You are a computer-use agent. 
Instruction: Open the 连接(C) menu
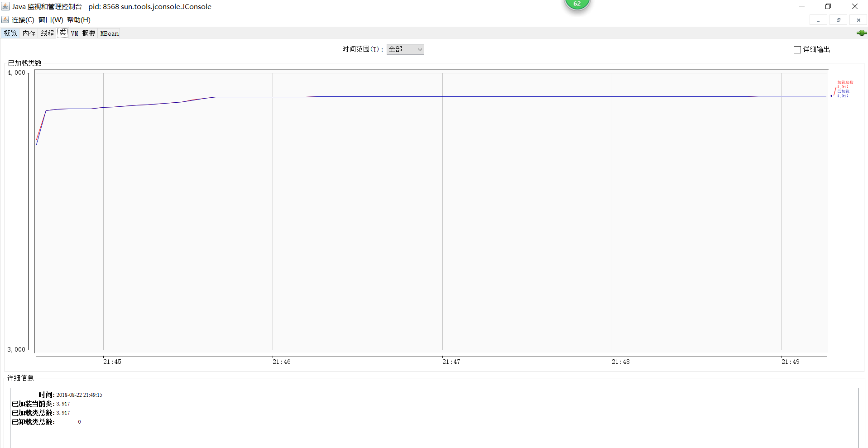pos(23,20)
